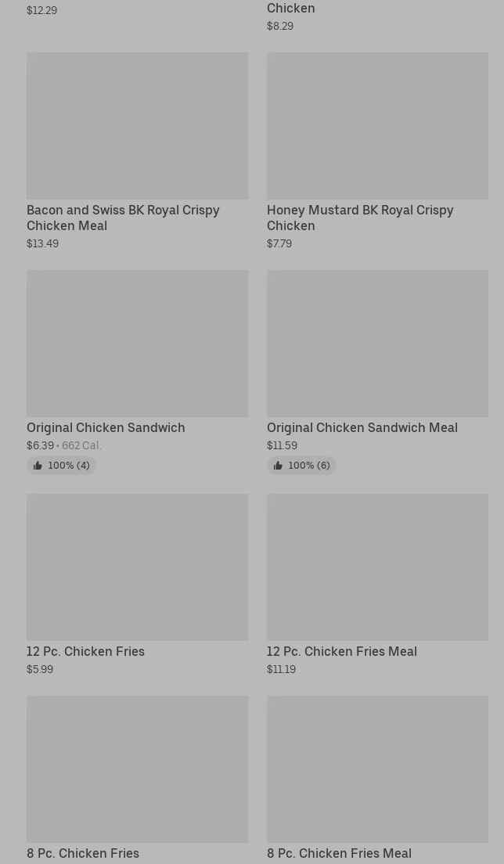Image resolution: width=504 pixels, height=864 pixels.
Task: Click the 8 Pc. Chicken Fries image
Action: click(137, 769)
